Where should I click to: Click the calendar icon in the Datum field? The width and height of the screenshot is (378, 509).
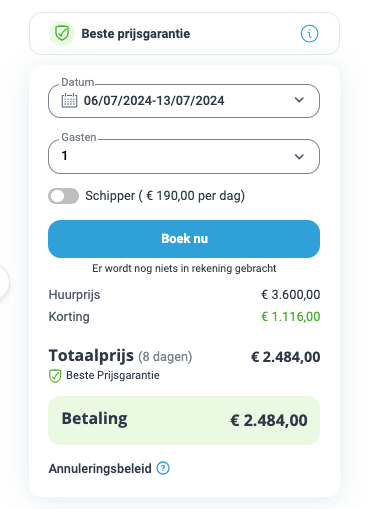tap(69, 100)
